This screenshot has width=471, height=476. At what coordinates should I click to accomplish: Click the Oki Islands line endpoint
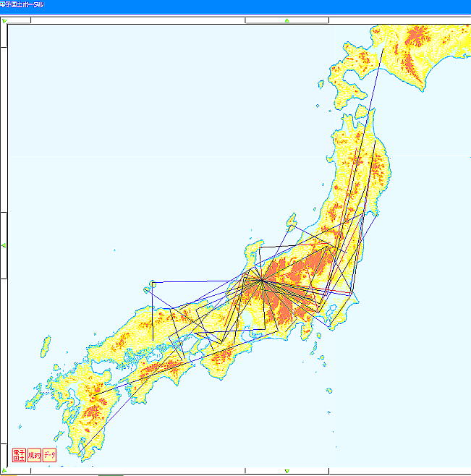coord(152,283)
